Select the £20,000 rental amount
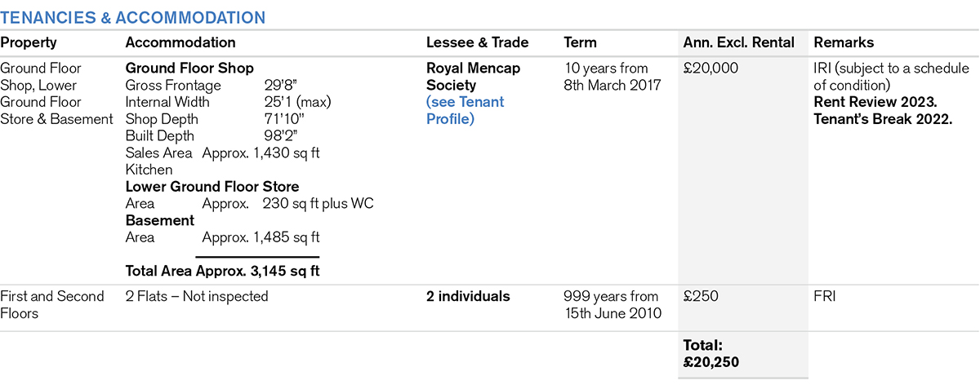980x385 pixels. pyautogui.click(x=710, y=69)
